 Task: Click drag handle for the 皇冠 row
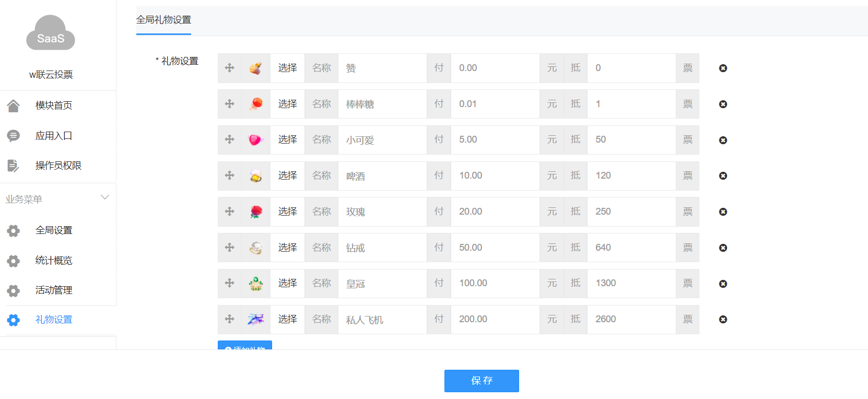(x=230, y=283)
